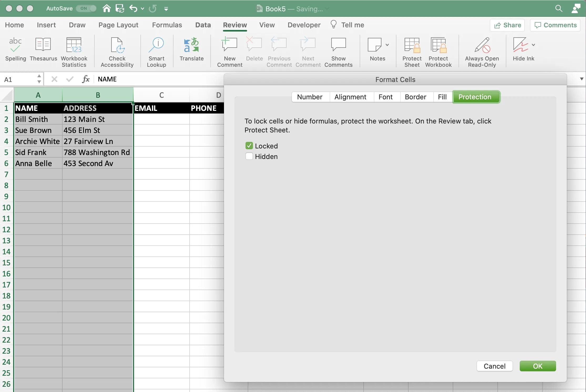Select the column C header

coord(161,95)
